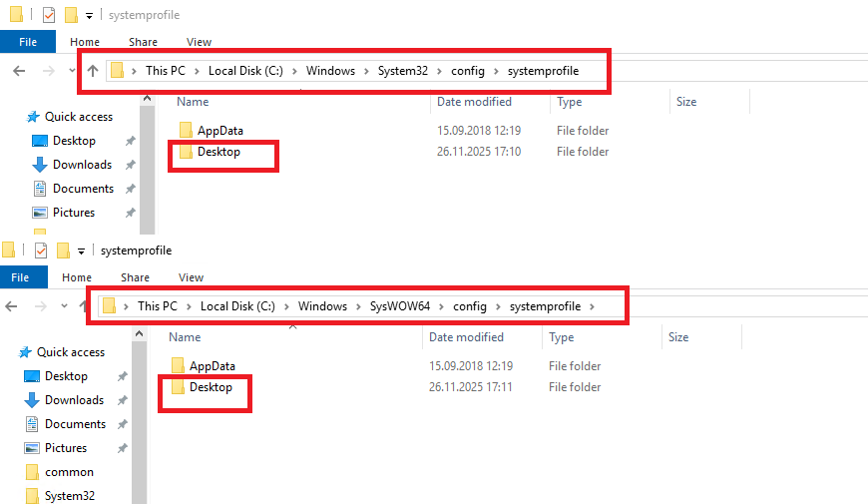Click systemprofile in top window address bar
868x504 pixels.
pos(543,71)
